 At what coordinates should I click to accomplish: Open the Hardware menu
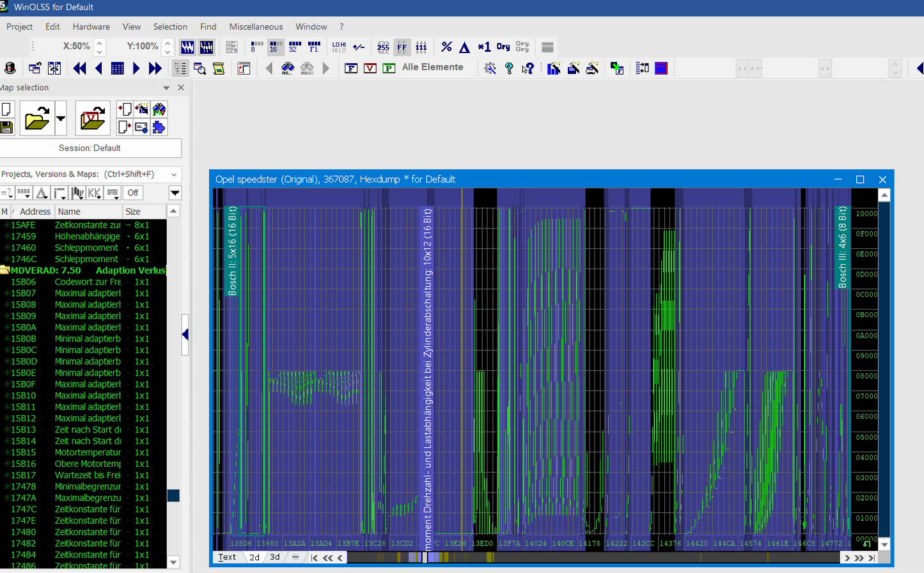[91, 27]
